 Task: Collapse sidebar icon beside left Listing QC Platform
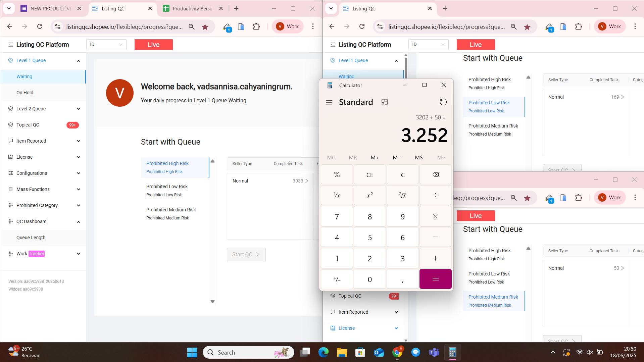[11, 45]
